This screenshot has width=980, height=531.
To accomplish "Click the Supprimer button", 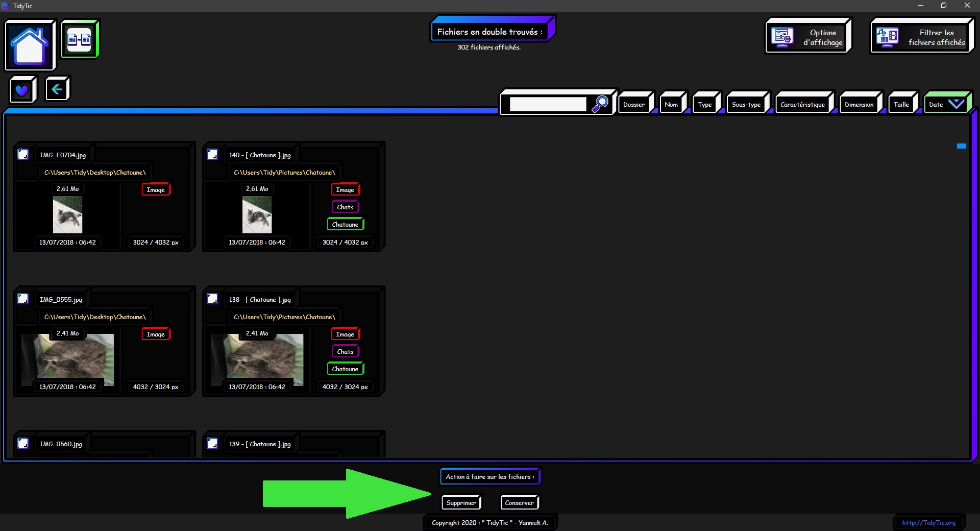I will (x=461, y=503).
